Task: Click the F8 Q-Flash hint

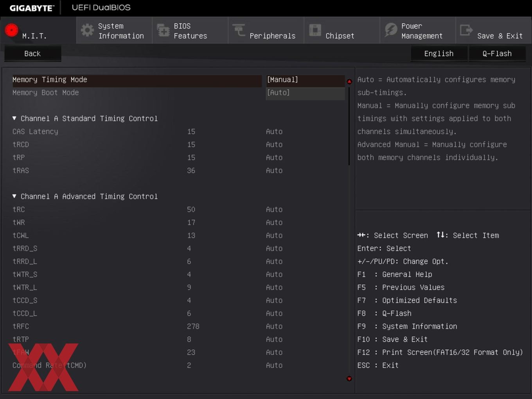Action: [384, 313]
